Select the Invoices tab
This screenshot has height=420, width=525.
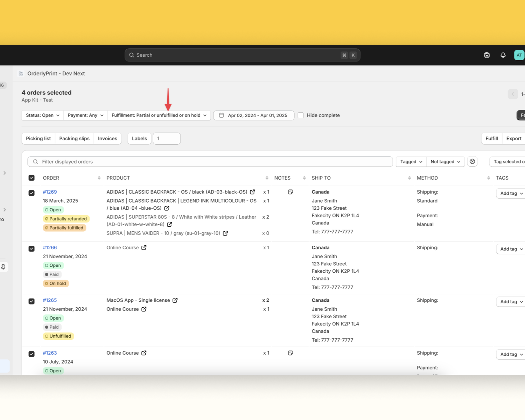[107, 139]
